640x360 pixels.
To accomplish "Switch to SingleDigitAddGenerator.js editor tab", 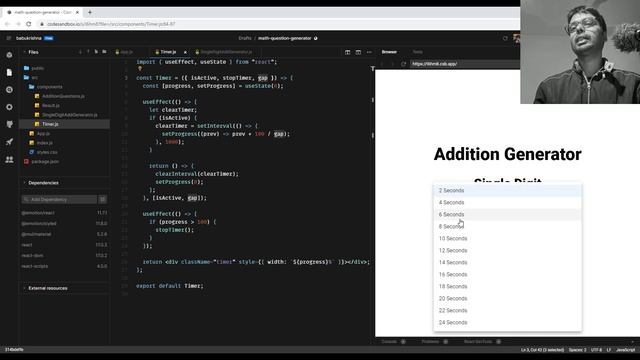I will (x=224, y=52).
